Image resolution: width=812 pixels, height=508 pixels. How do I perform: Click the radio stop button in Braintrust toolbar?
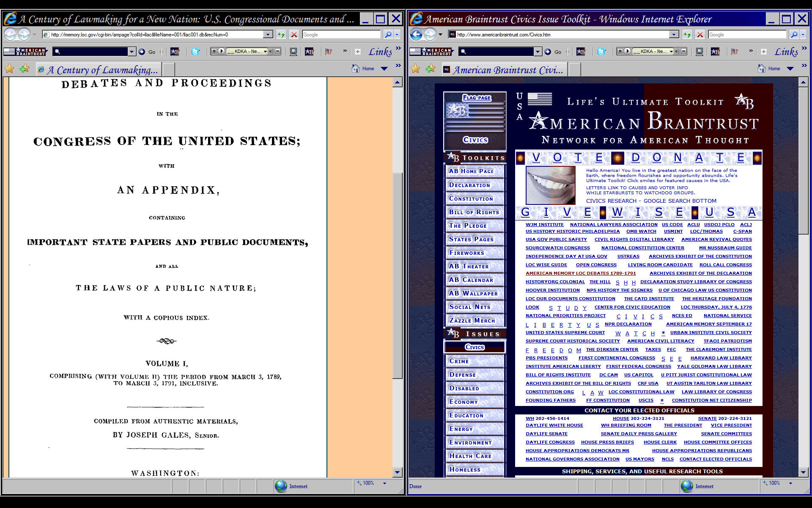pos(620,51)
